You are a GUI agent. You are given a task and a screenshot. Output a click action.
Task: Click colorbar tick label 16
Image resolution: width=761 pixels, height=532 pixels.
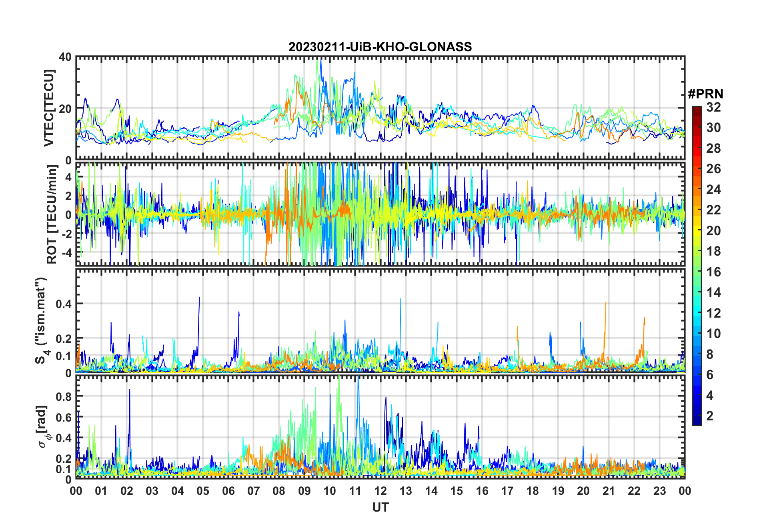(x=713, y=272)
